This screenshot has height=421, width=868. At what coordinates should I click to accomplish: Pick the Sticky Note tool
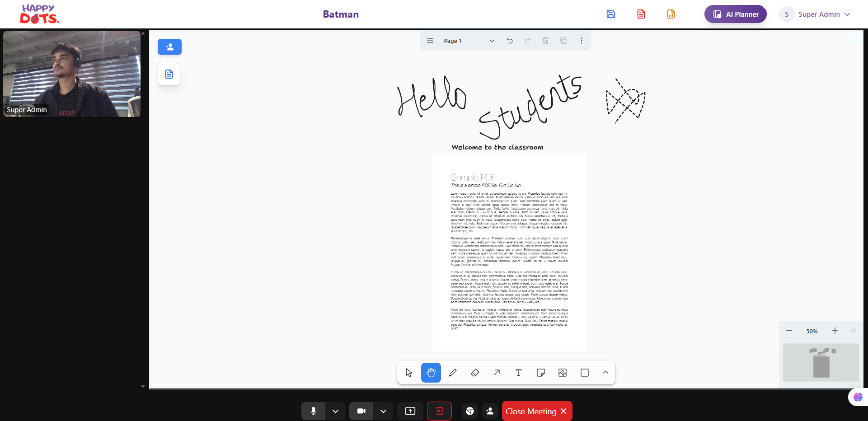pyautogui.click(x=540, y=373)
